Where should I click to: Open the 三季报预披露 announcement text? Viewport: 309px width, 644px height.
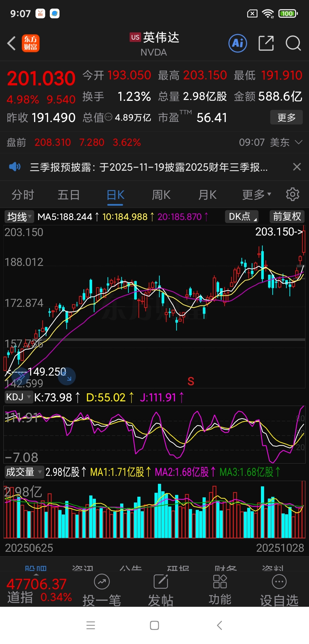(x=149, y=167)
